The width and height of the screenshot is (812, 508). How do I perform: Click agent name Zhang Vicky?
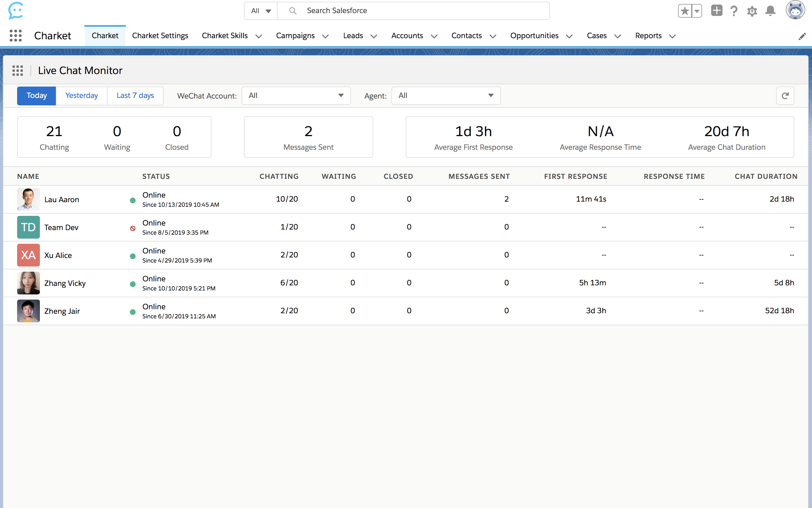tap(65, 283)
